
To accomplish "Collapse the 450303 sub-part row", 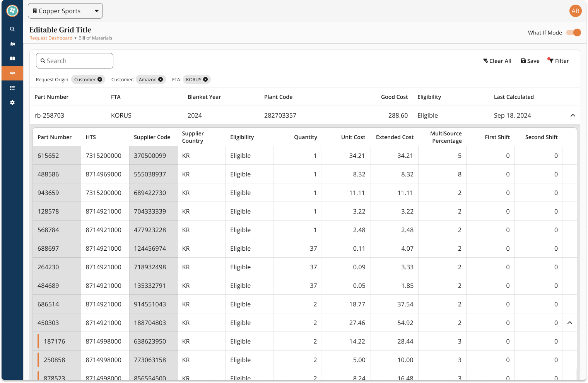I will point(570,323).
